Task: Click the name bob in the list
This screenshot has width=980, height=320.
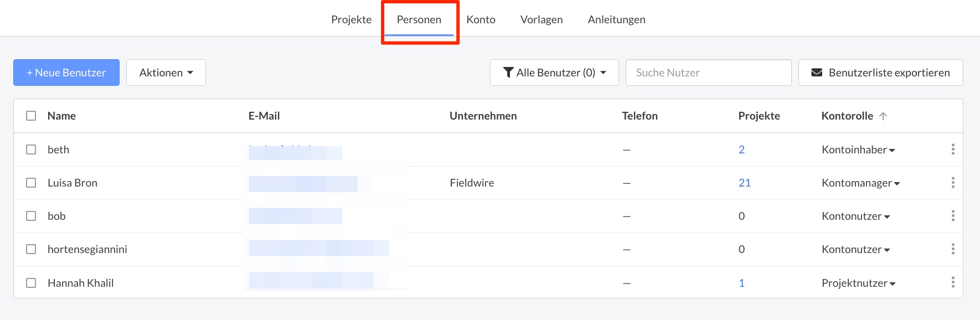Action: click(x=56, y=216)
